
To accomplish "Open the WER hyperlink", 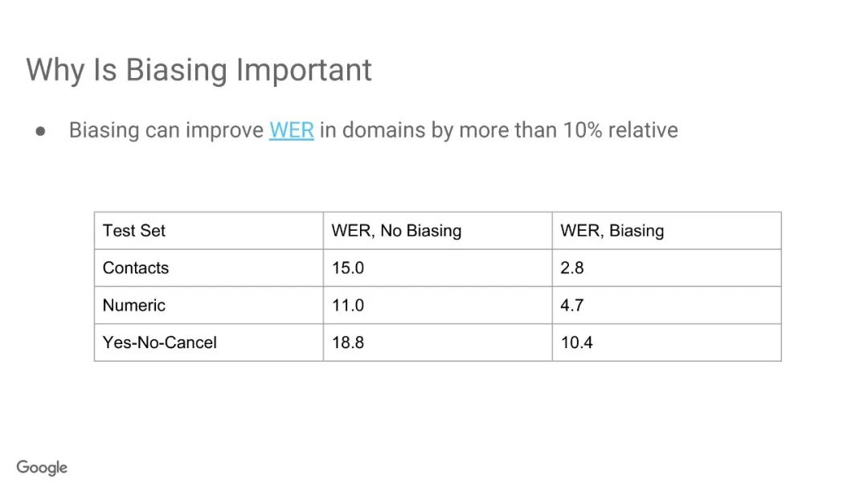I will 291,130.
